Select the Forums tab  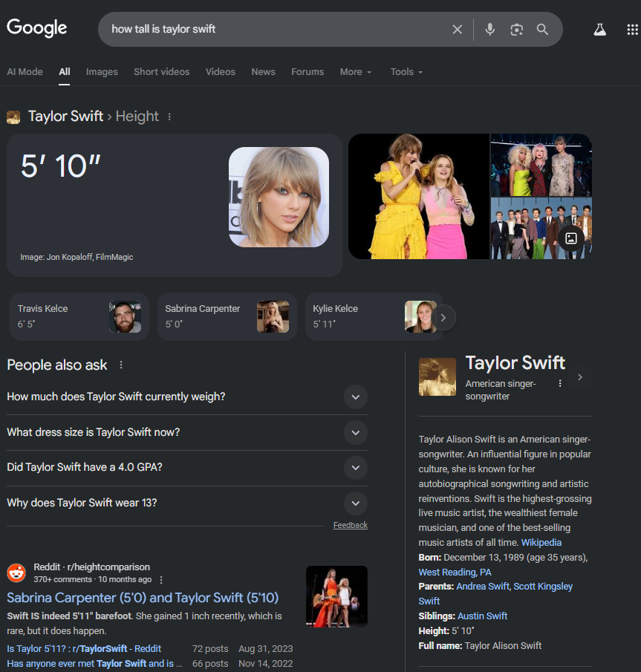point(308,72)
